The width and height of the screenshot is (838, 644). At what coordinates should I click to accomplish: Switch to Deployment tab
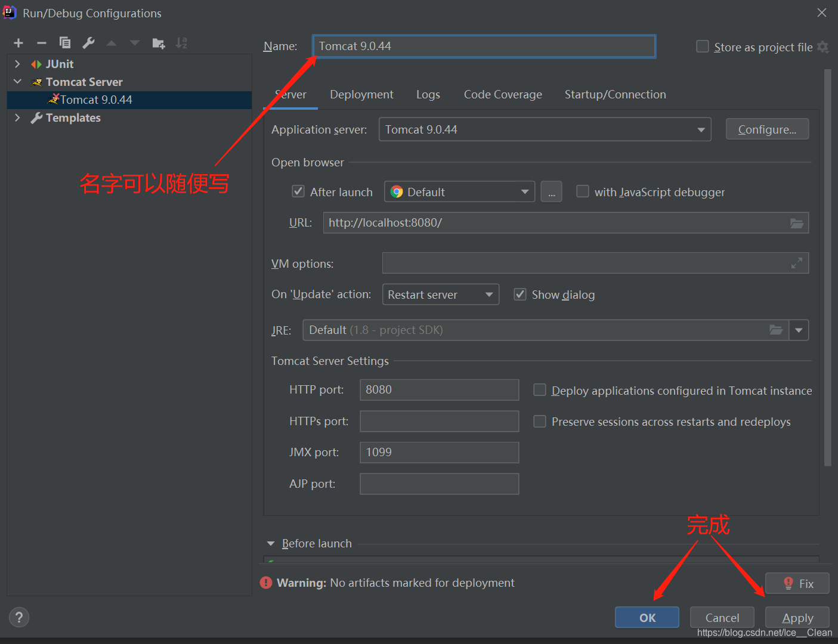(x=361, y=94)
